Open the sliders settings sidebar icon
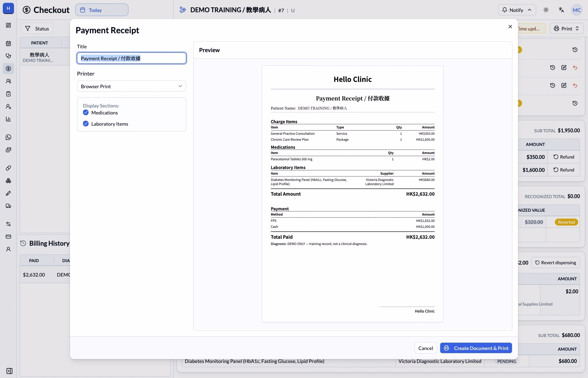The width and height of the screenshot is (588, 378). pos(8,224)
